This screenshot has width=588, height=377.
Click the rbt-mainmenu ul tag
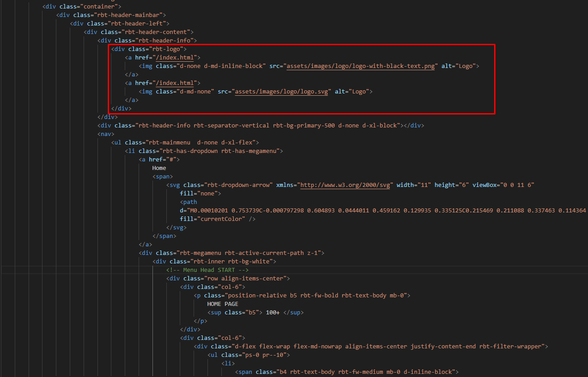(185, 142)
